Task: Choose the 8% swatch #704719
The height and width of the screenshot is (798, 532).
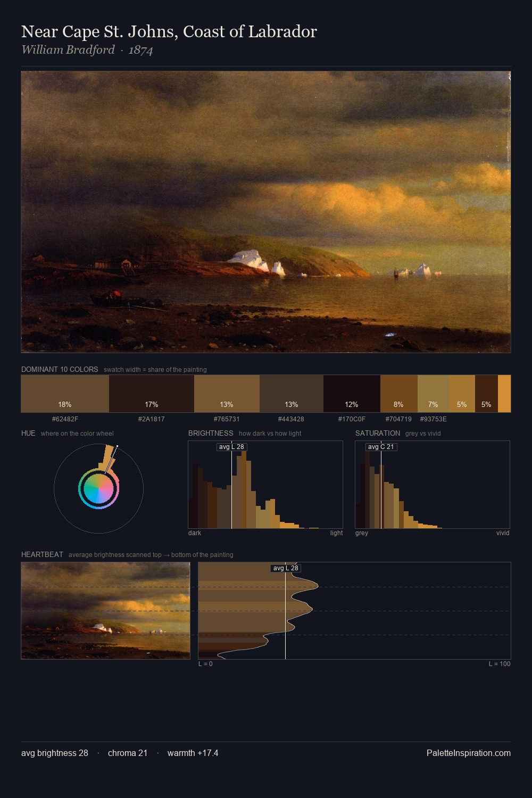Action: click(399, 394)
